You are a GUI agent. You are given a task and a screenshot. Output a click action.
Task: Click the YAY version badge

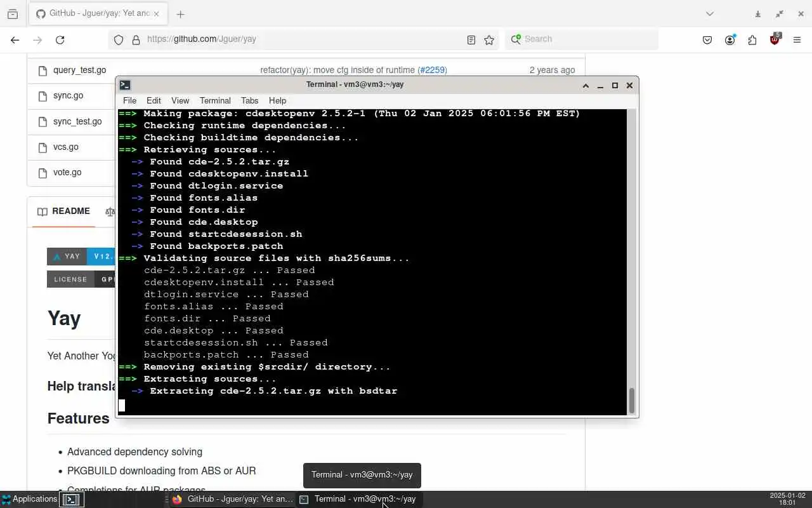click(81, 257)
